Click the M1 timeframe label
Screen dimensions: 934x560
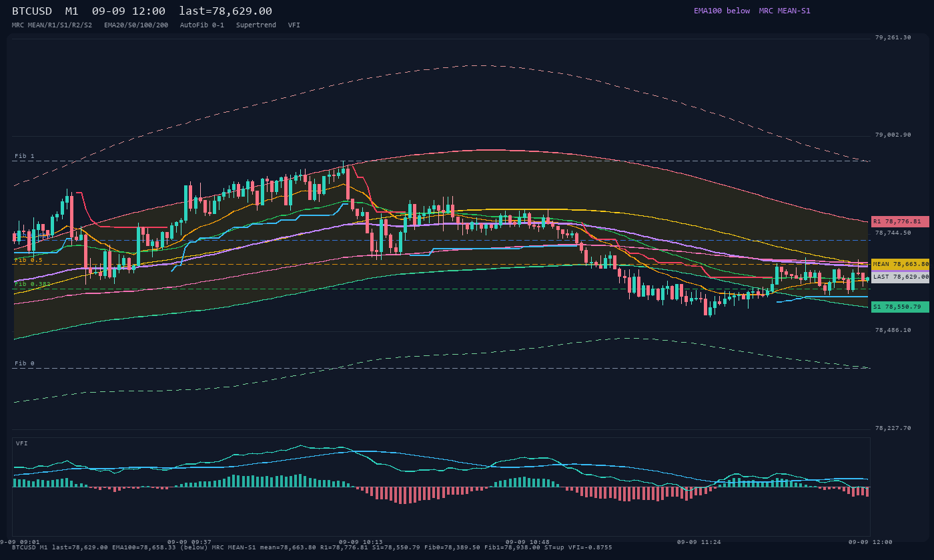[x=71, y=11]
